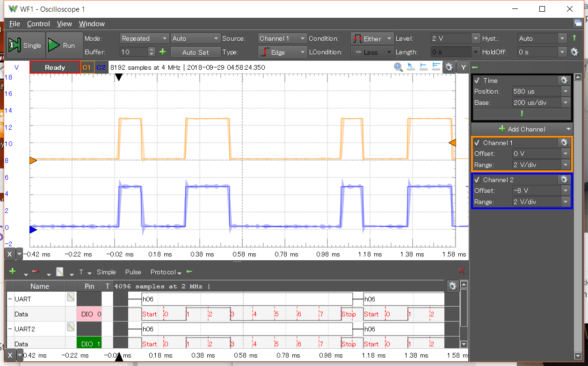The height and width of the screenshot is (366, 588).
Task: Open the Mode dropdown showing Repeated
Action: pyautogui.click(x=144, y=38)
